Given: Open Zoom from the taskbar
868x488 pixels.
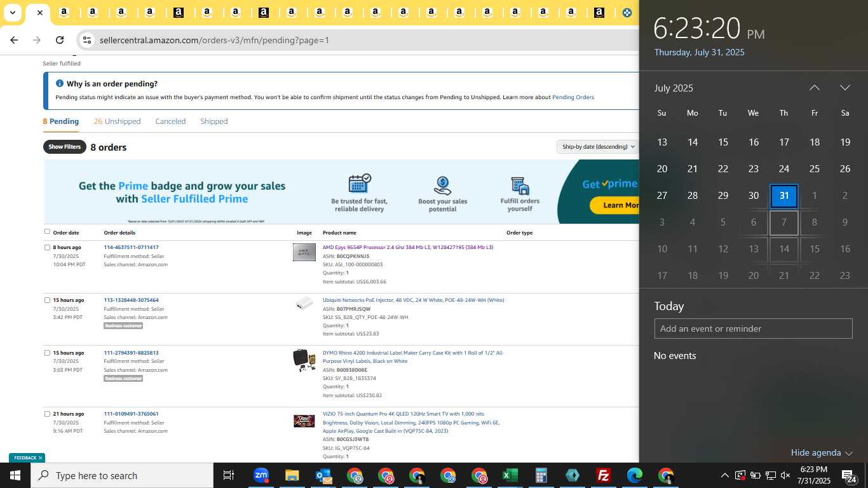Looking at the screenshot, I should point(261,475).
